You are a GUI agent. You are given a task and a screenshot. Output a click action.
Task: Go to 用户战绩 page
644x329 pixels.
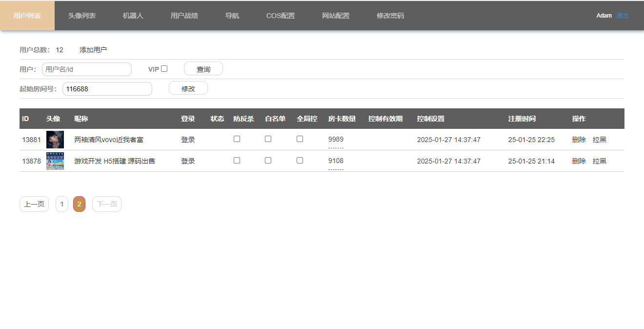click(x=184, y=15)
